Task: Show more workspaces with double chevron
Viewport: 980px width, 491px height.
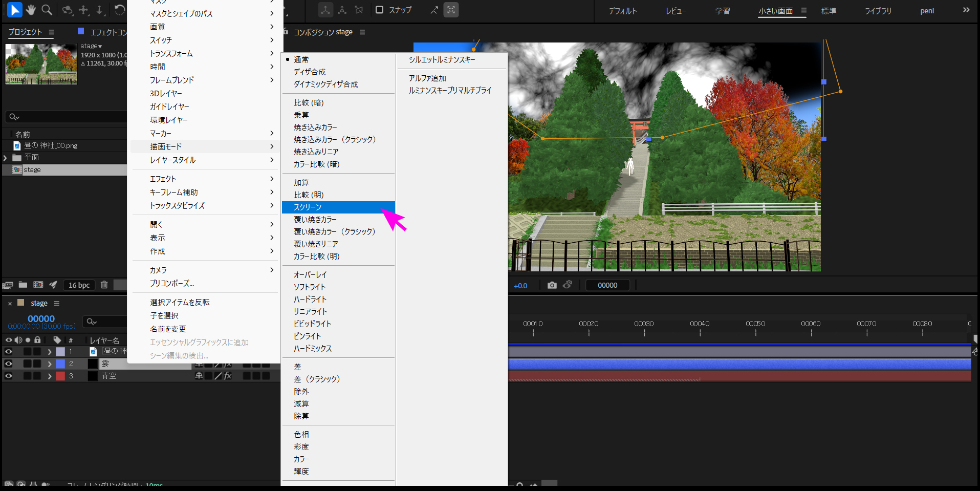Action: click(x=966, y=10)
